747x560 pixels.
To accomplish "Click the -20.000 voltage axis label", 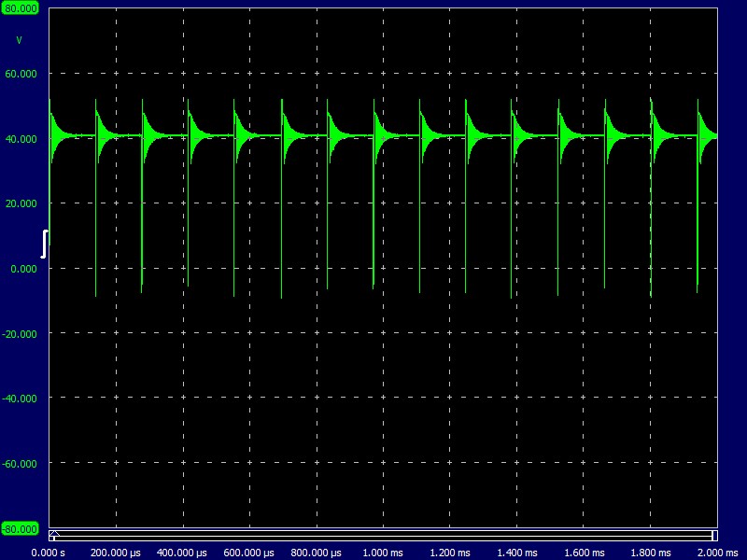I will [20, 334].
